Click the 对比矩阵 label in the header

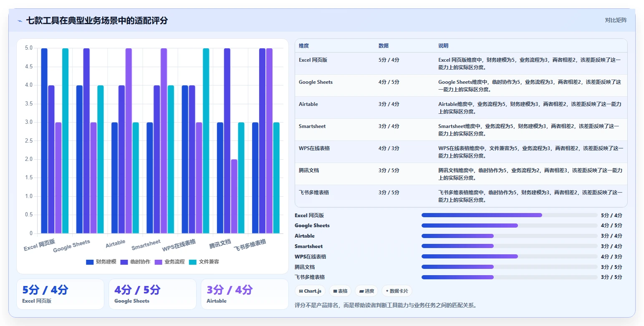616,20
